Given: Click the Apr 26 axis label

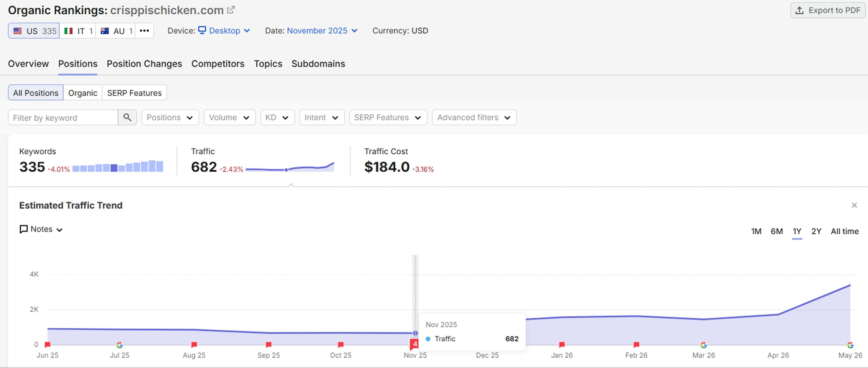Looking at the screenshot, I should pyautogui.click(x=778, y=355).
